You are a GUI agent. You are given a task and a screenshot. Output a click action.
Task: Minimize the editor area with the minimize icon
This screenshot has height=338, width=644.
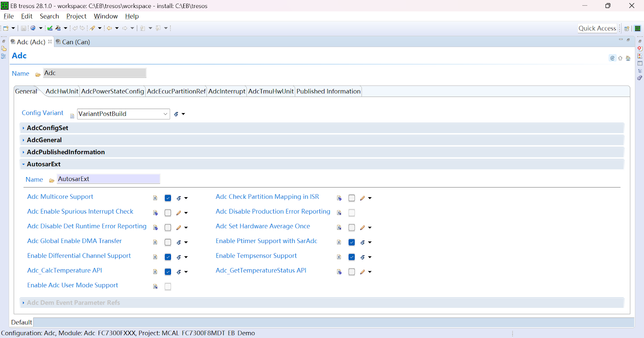[621, 39]
